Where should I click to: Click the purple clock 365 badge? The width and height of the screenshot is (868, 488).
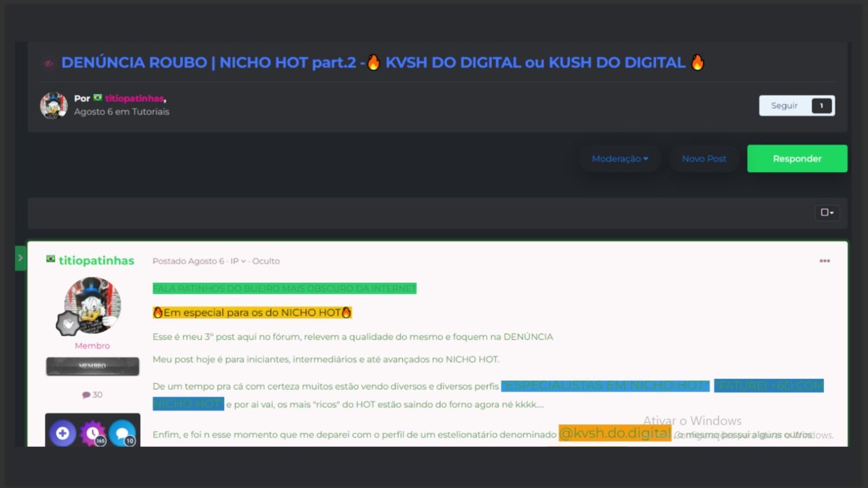pos(93,433)
